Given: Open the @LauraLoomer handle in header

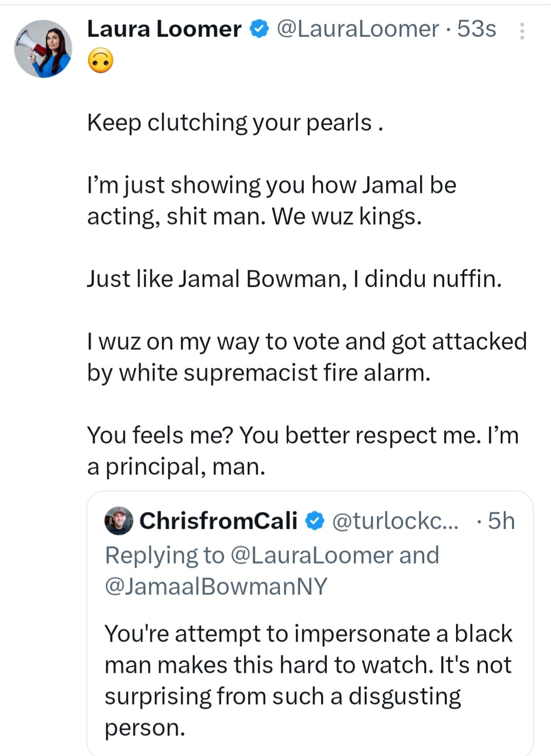Looking at the screenshot, I should click(x=358, y=29).
